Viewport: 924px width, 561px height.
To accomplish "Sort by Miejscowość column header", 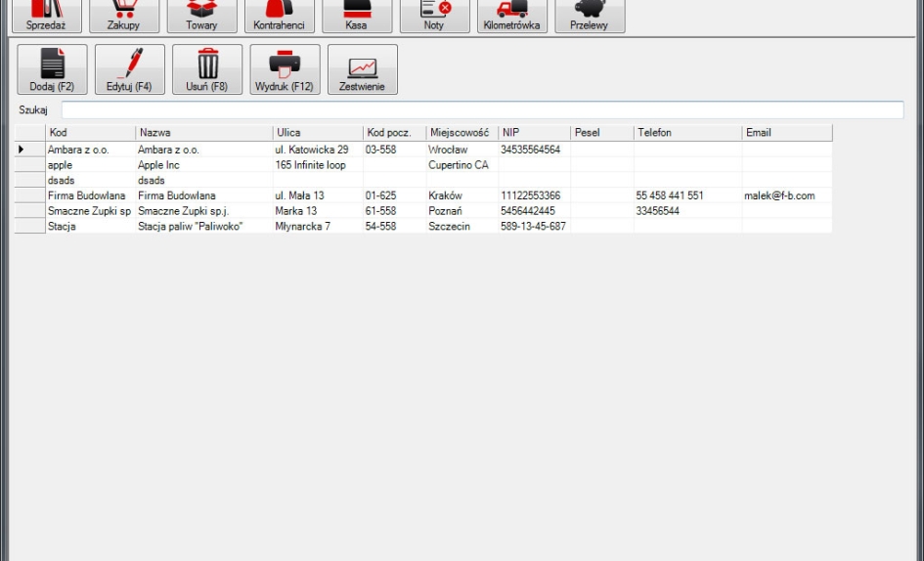I will [x=461, y=133].
